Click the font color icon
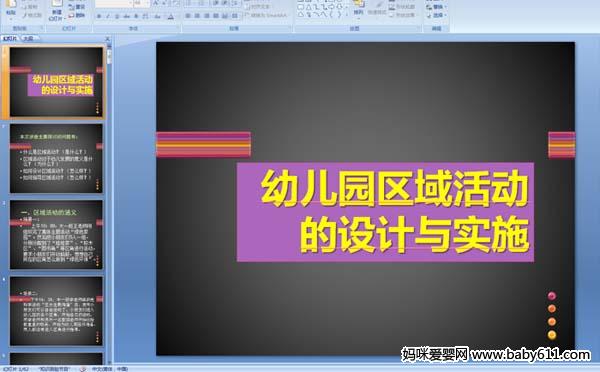This screenshot has height=372, width=600. (171, 16)
